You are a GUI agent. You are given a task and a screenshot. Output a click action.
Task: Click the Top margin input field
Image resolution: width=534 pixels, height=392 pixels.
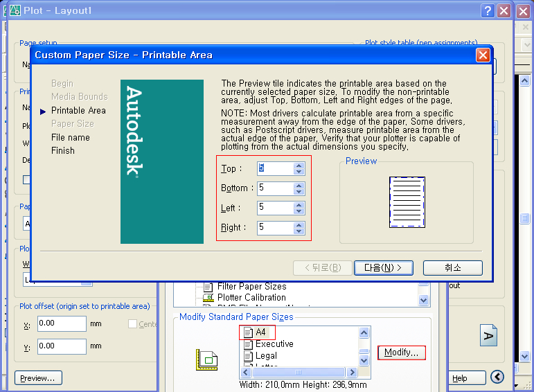tap(276, 168)
